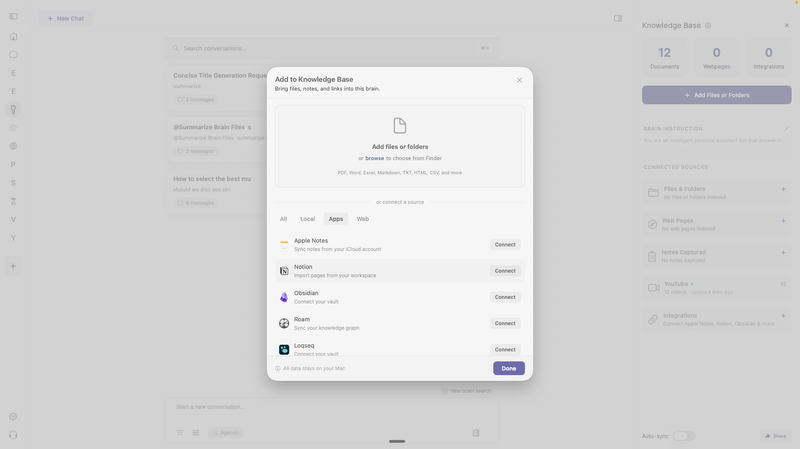Toggle the left sidebar panel icon
This screenshot has width=800, height=449.
(13, 16)
